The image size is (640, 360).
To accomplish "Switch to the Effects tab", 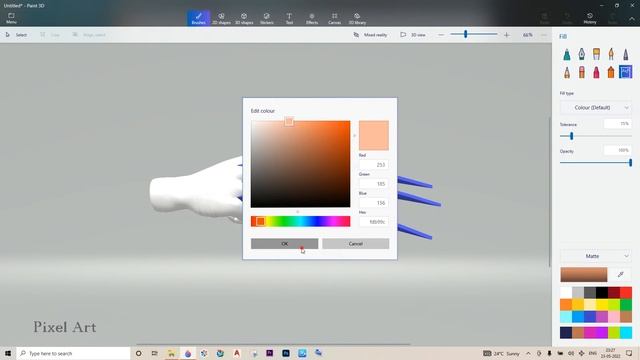I will coord(312,18).
